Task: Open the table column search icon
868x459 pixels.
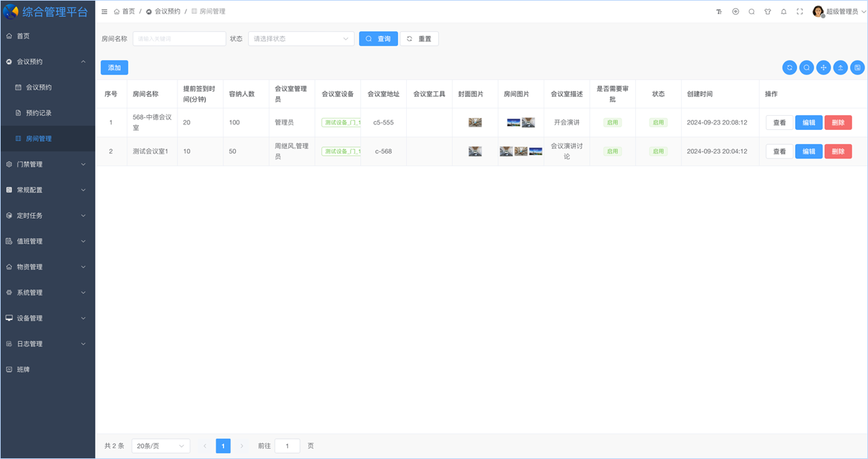Action: click(x=806, y=67)
